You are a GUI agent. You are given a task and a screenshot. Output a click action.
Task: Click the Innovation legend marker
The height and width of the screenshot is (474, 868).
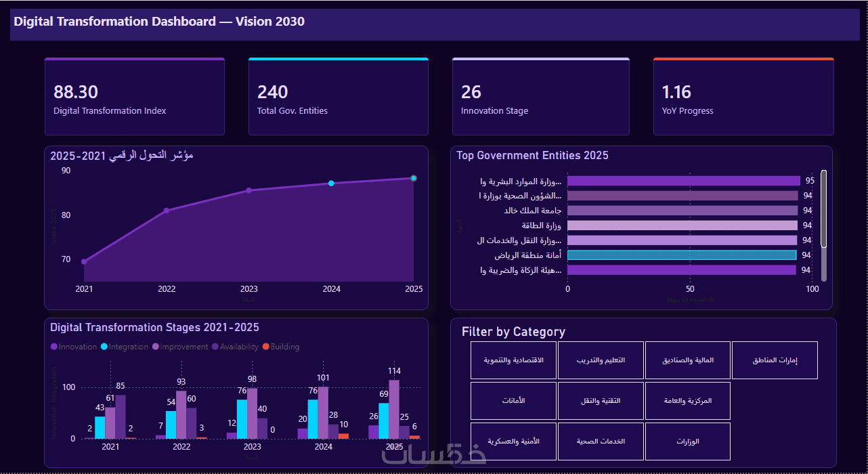click(x=53, y=347)
